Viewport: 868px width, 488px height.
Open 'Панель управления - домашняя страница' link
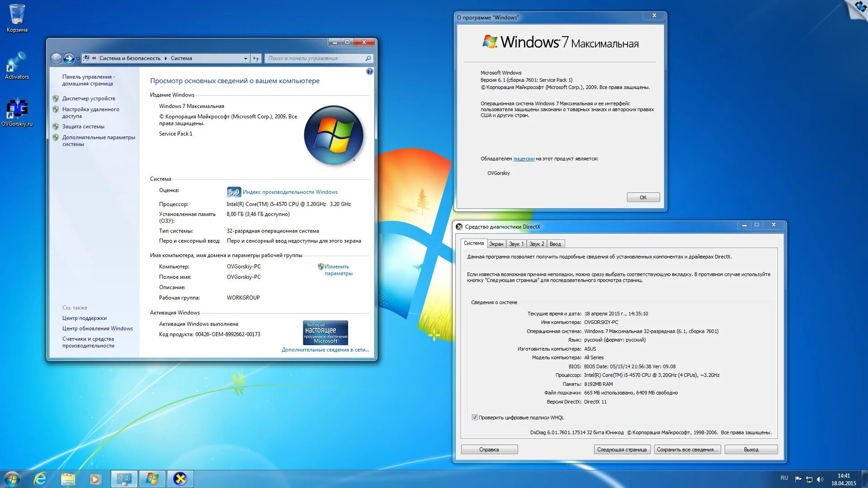coord(89,80)
